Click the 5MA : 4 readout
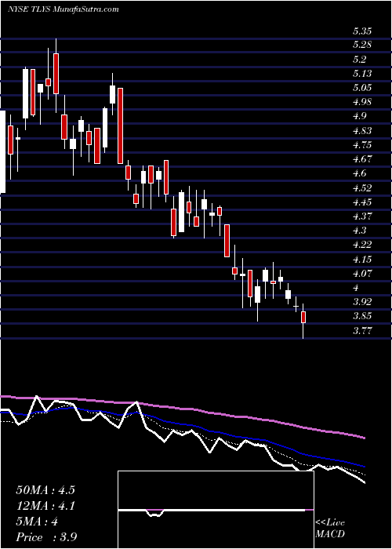This screenshot has width=392, height=549. tap(37, 522)
